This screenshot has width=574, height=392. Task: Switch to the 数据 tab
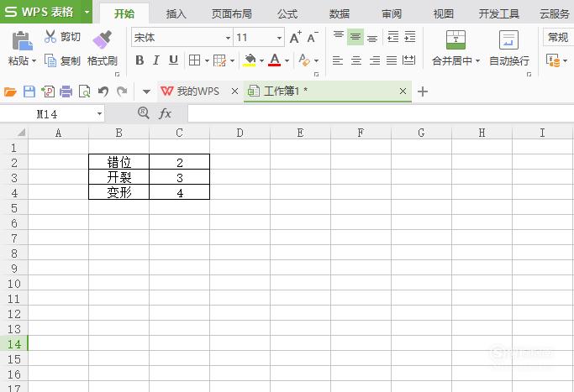click(339, 14)
